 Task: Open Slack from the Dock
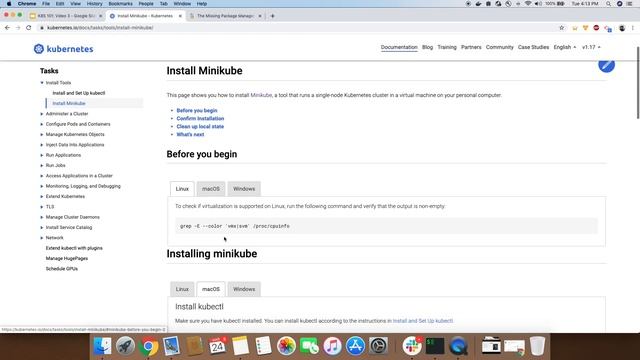(x=411, y=346)
